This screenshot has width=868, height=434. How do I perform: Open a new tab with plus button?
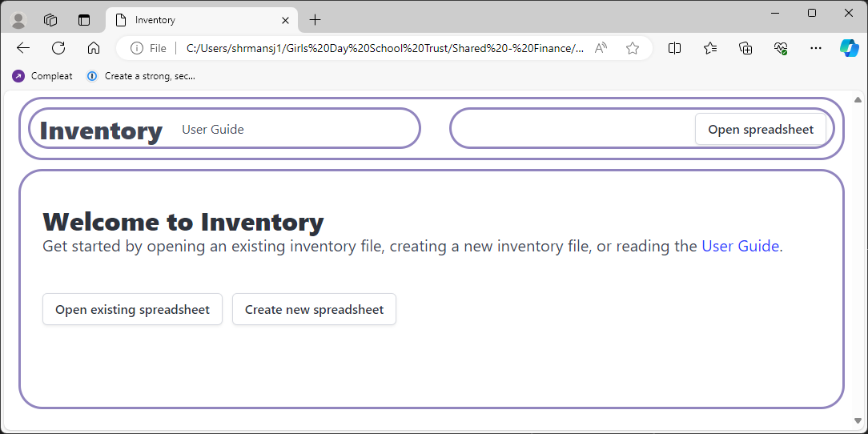315,20
